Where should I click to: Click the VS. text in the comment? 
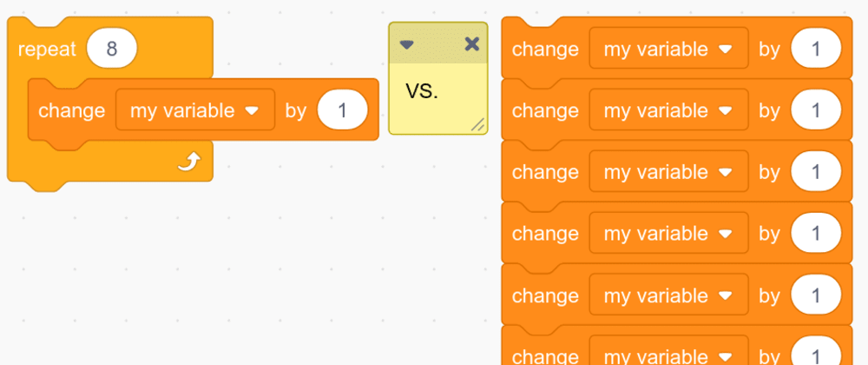click(x=422, y=91)
